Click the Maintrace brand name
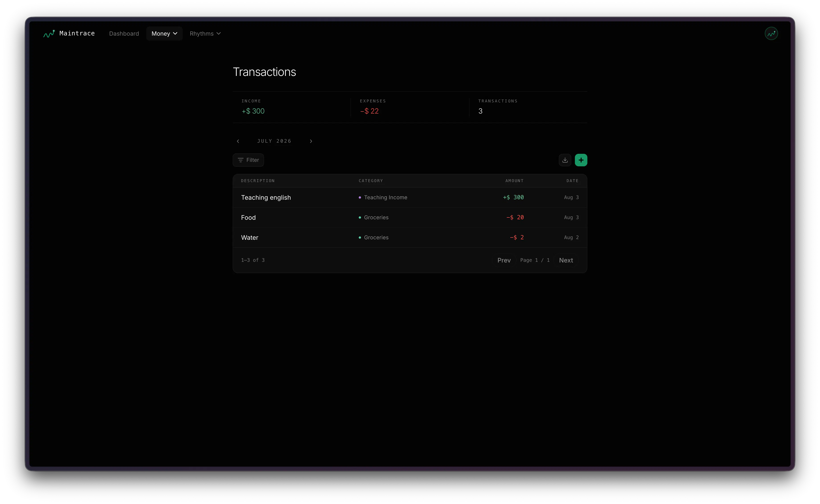The image size is (820, 504). (77, 33)
